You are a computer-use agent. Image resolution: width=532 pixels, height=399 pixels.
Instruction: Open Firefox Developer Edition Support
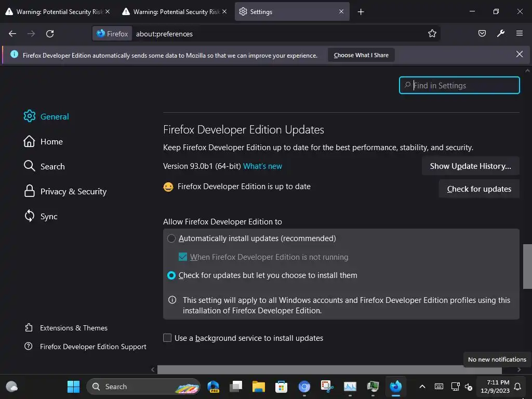86,347
